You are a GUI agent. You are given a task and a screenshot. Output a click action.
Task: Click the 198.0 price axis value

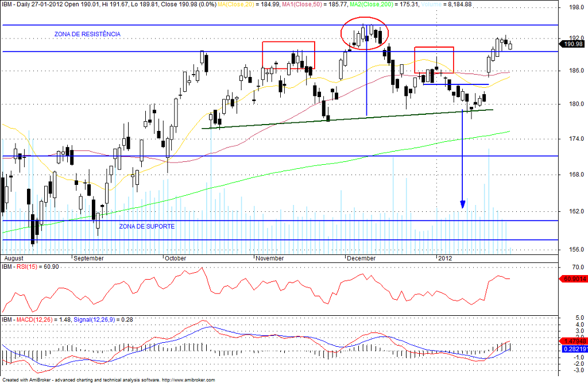(x=577, y=7)
